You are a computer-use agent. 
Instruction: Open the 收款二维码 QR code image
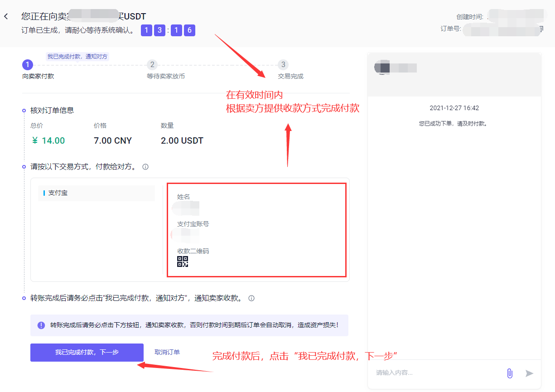182,262
